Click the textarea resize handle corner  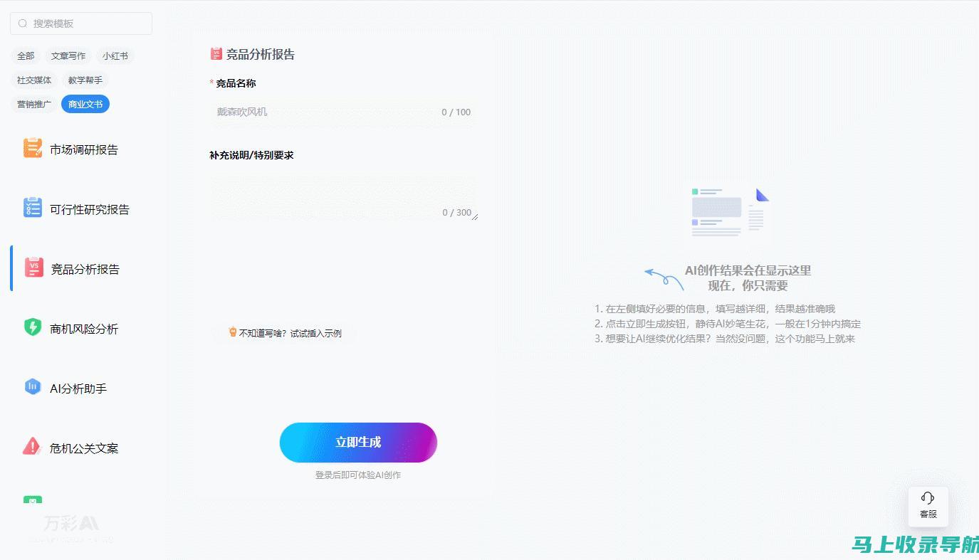[x=474, y=216]
